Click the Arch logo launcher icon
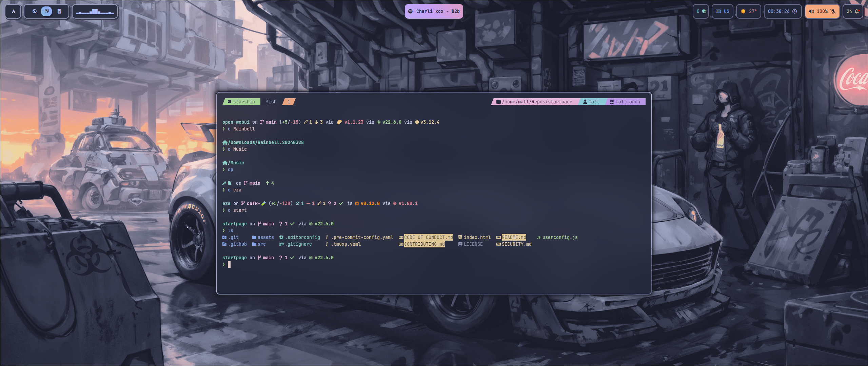Screen dimensions: 868x366 pos(13,11)
